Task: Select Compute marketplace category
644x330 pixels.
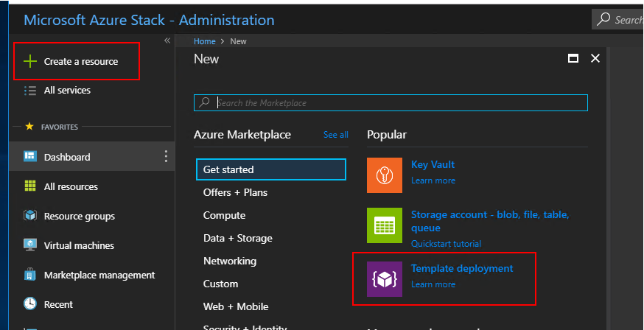Action: (224, 215)
